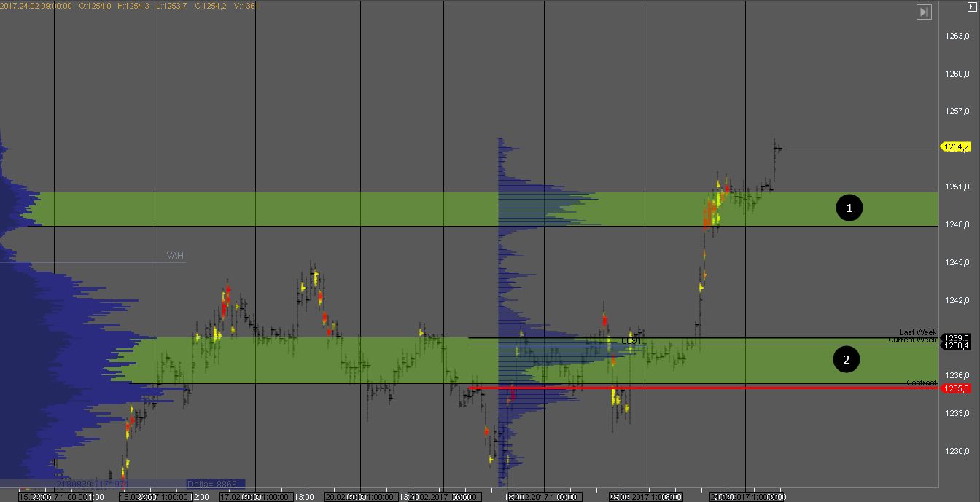Viewport: 980px width, 502px height.
Task: Click the Delta value box at bottom
Action: [x=215, y=484]
